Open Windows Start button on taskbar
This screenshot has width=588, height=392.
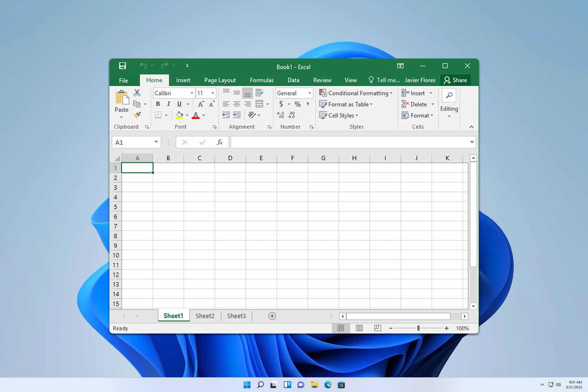247,385
